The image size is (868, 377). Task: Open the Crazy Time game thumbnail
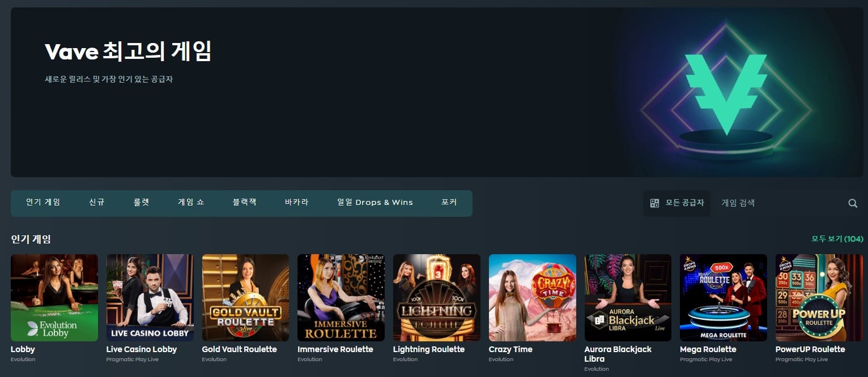tap(533, 298)
